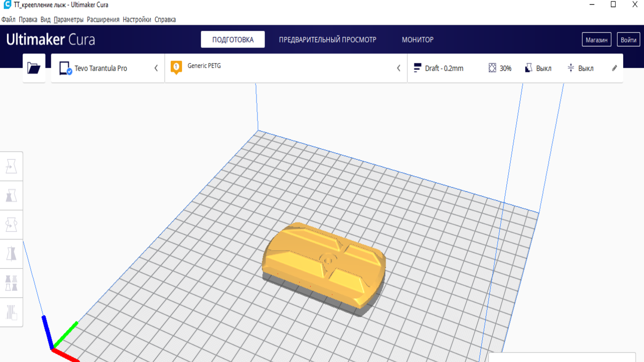
Task: Open Per Model Settings tool
Action: click(11, 283)
